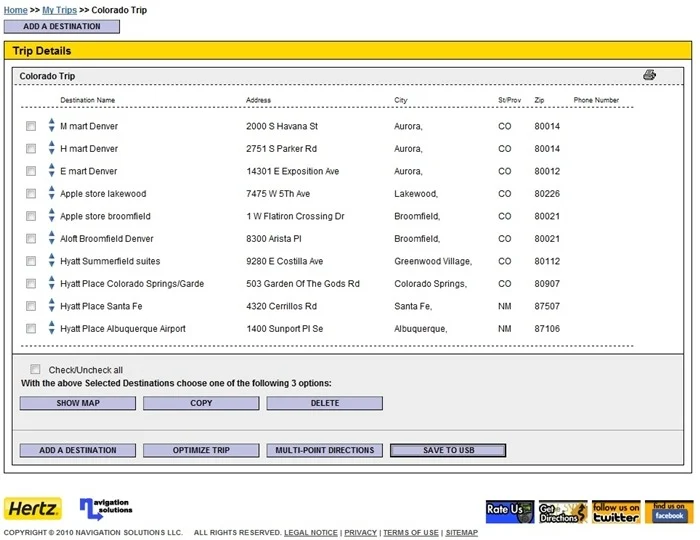
Task: Click the Hertz logo
Action: [33, 509]
